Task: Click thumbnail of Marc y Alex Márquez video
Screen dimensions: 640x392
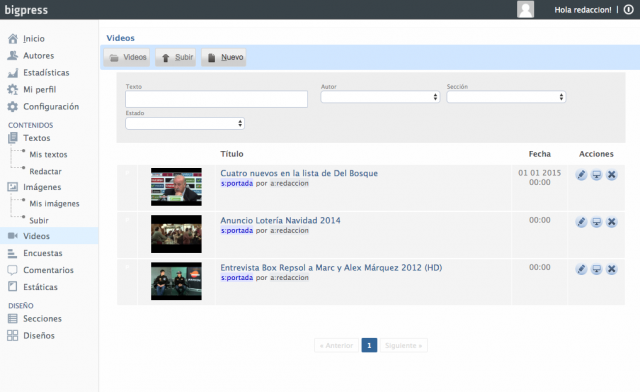Action: point(176,281)
